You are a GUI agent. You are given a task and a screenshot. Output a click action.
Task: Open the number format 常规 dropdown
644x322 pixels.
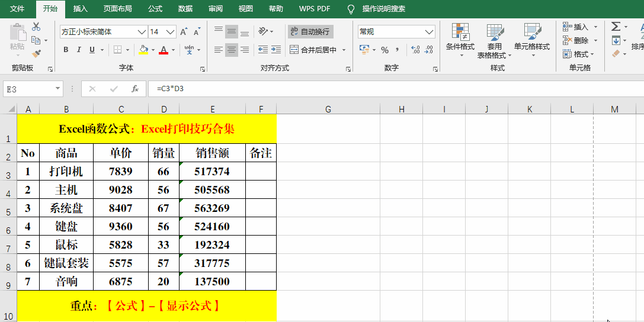[x=430, y=31]
